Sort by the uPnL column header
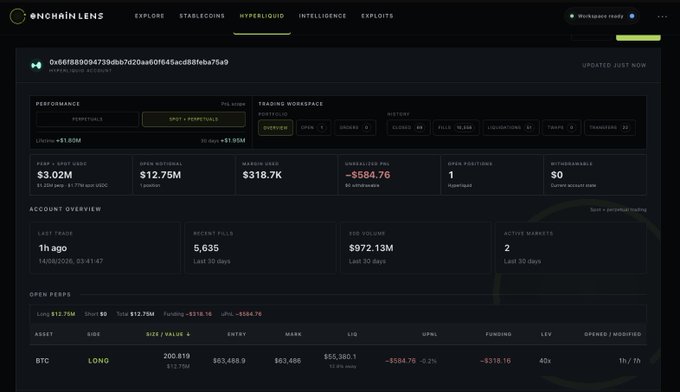 point(430,334)
